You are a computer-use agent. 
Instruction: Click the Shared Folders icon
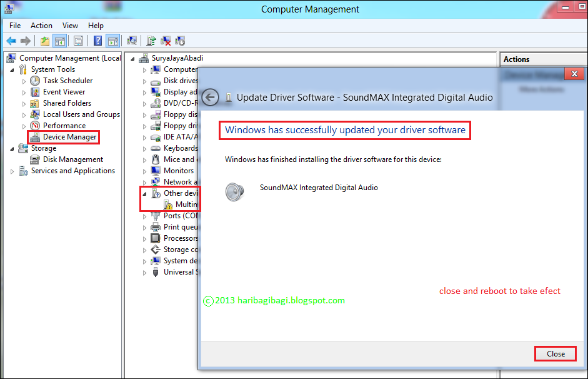(x=34, y=104)
